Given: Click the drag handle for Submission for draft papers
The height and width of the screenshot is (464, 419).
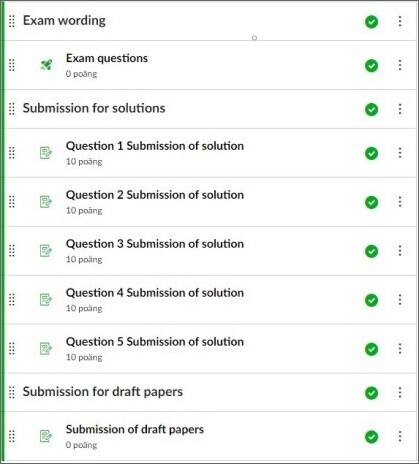Looking at the screenshot, I should coord(12,392).
